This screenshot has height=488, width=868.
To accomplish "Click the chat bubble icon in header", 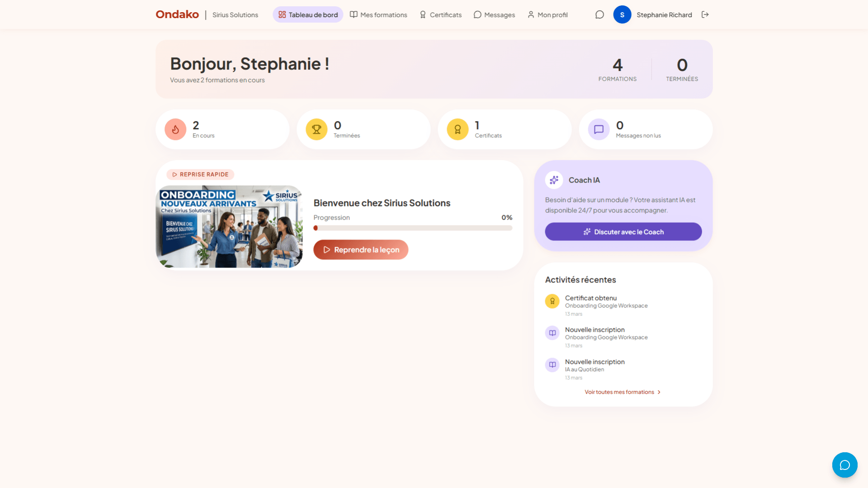I will click(x=599, y=14).
